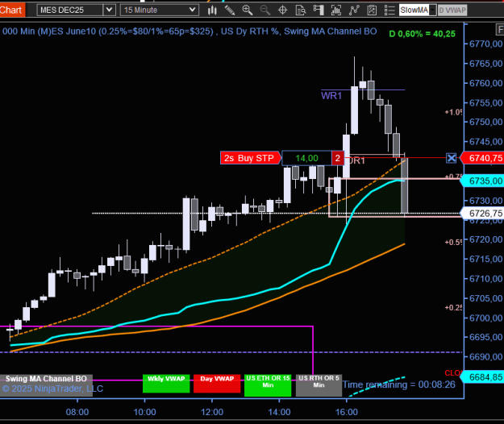Screen dimensions: 504x424
Task: Click the 16:00 time axis label
Action: coord(347,412)
